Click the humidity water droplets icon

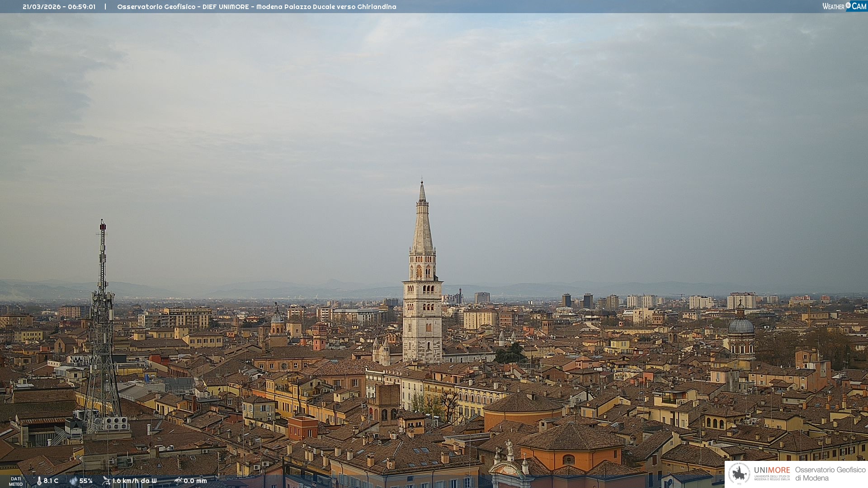73,481
